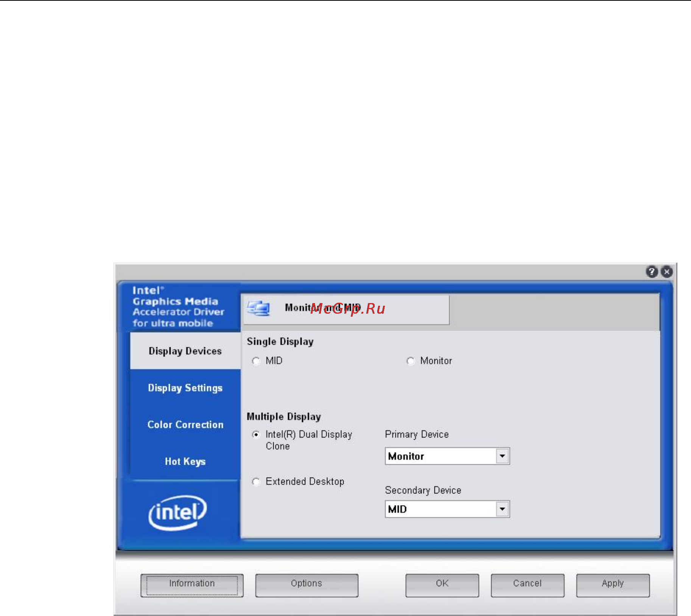
Task: Confirm with the OK button
Action: (x=442, y=585)
